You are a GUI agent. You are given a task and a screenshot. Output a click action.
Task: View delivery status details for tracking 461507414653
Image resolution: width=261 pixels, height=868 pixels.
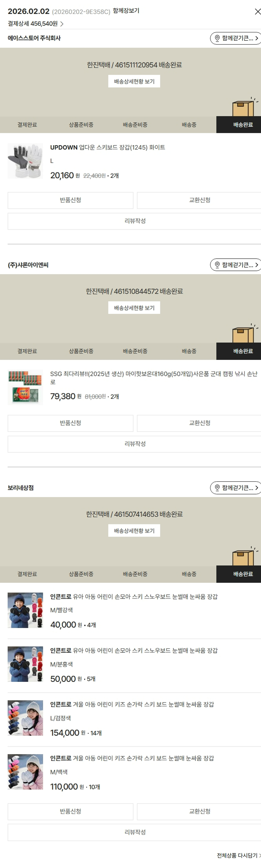[134, 531]
